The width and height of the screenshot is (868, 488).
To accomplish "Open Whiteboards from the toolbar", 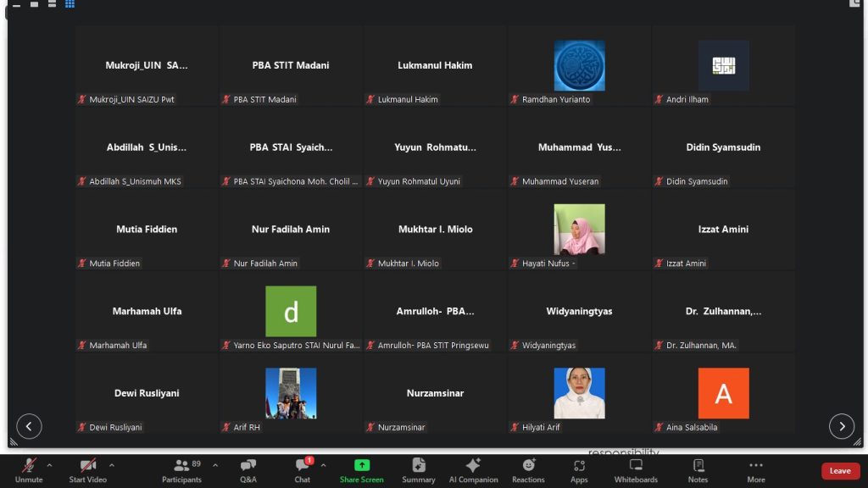I will tap(636, 470).
